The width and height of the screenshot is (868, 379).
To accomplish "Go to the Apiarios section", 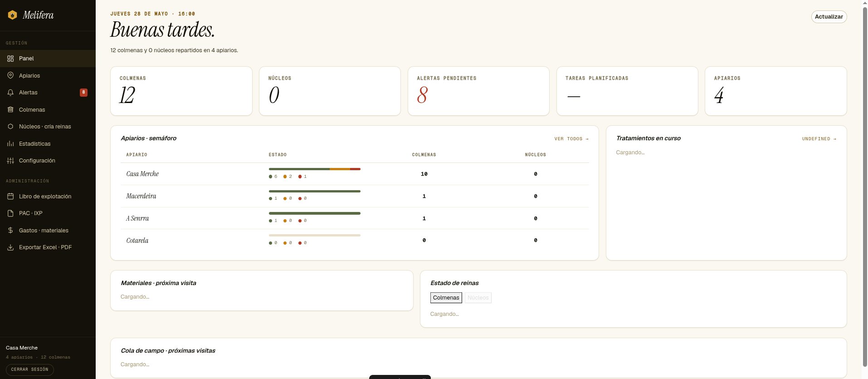I will [48, 75].
